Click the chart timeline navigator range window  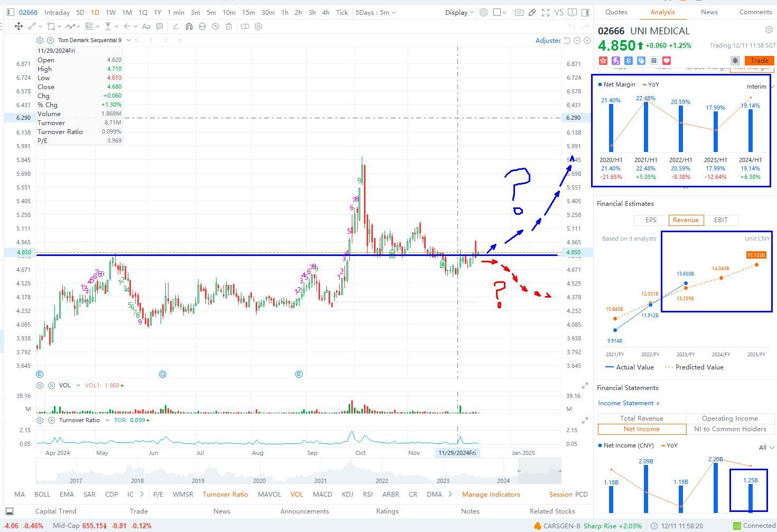pos(539,471)
